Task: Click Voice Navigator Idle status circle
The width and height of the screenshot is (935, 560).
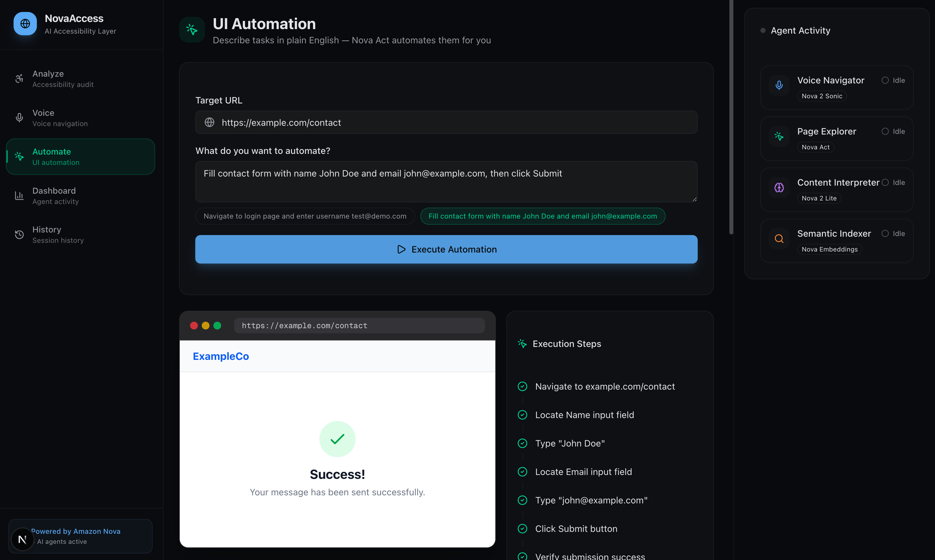Action: [x=885, y=81]
